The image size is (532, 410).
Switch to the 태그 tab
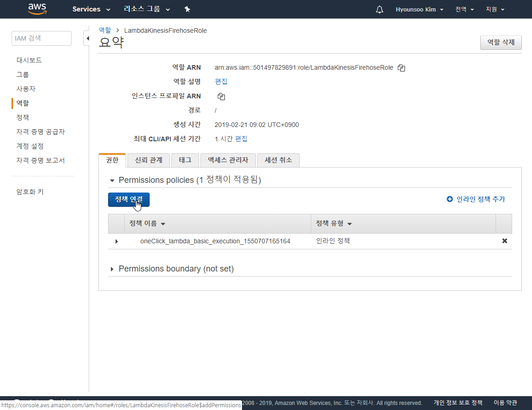click(185, 160)
